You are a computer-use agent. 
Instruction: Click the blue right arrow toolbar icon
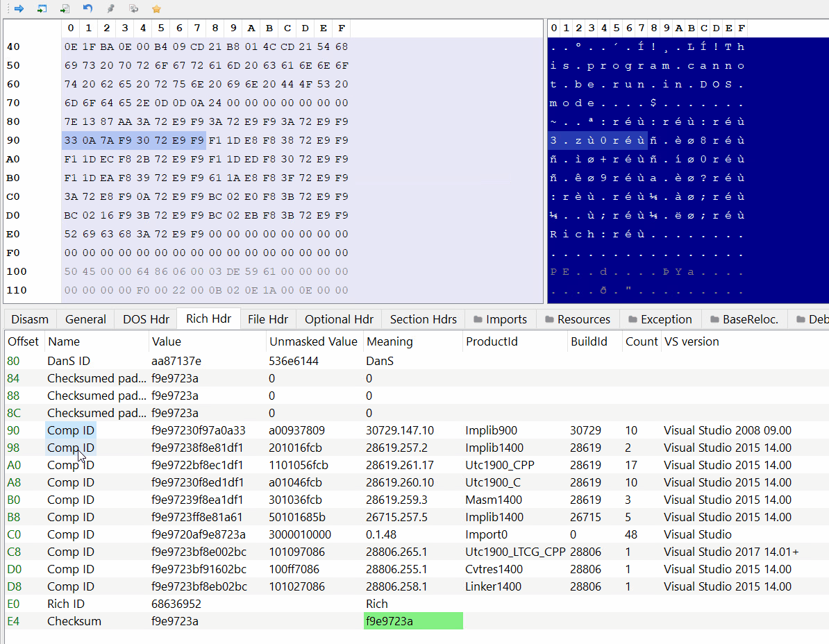tap(19, 9)
